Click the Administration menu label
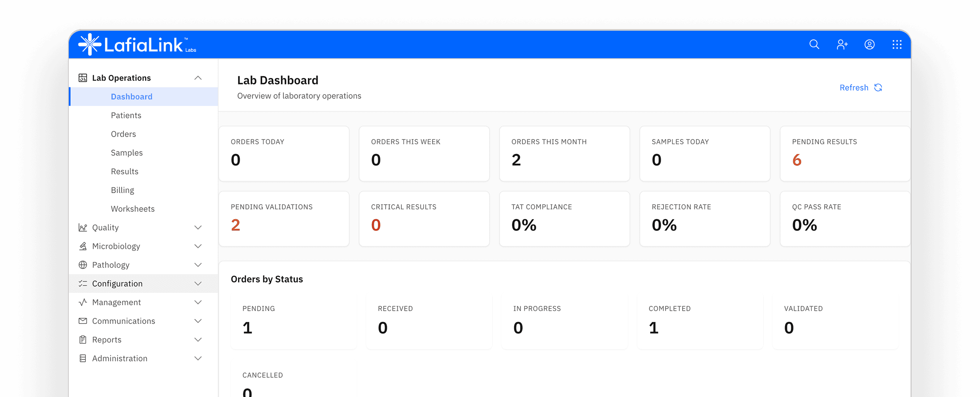 120,358
